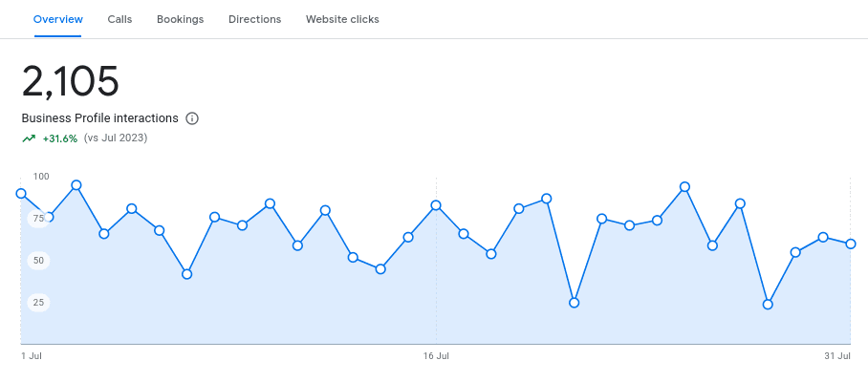Click the info icon beside Business Profile interactions
Image resolution: width=868 pixels, height=382 pixels.
[x=192, y=118]
